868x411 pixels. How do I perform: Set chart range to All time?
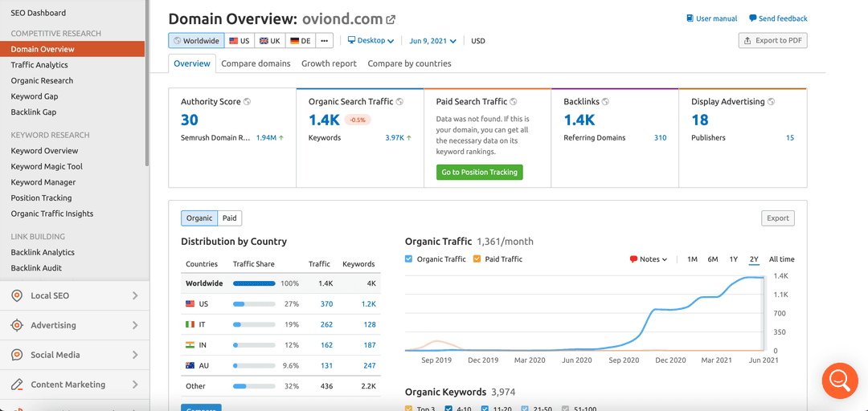coord(781,259)
